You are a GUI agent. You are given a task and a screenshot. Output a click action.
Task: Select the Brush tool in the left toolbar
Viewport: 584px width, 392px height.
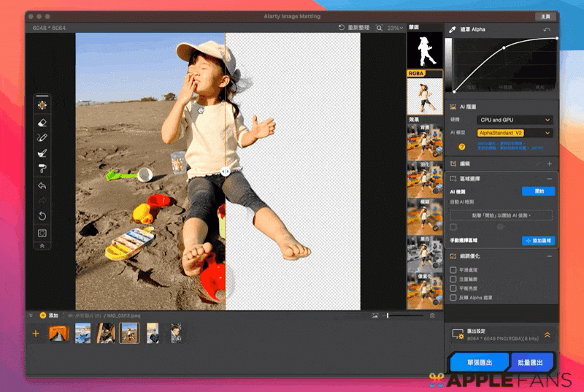point(42,153)
